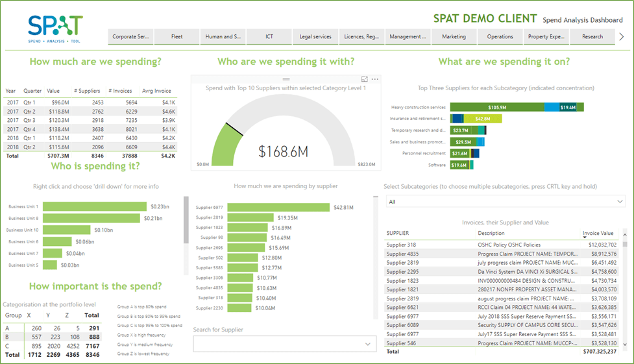Screen dimensions: 634x364
Task: Click the Description column header
Action: (x=491, y=233)
